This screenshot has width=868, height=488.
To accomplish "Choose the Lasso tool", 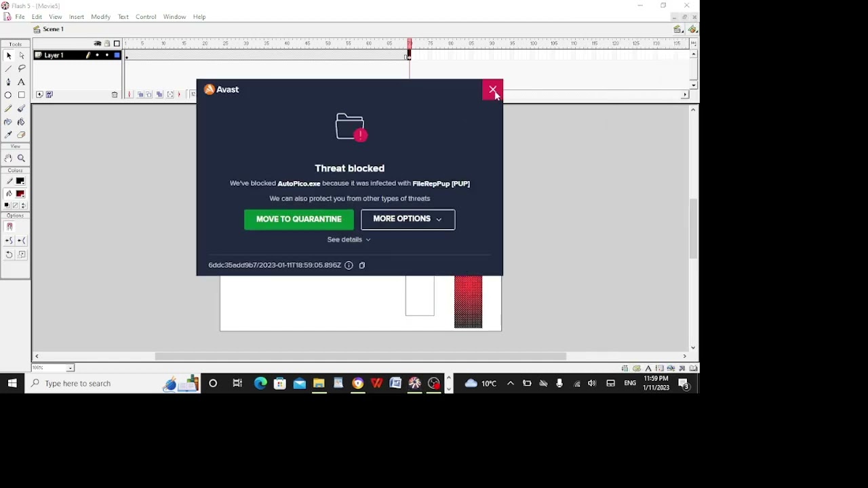I will 22,68.
